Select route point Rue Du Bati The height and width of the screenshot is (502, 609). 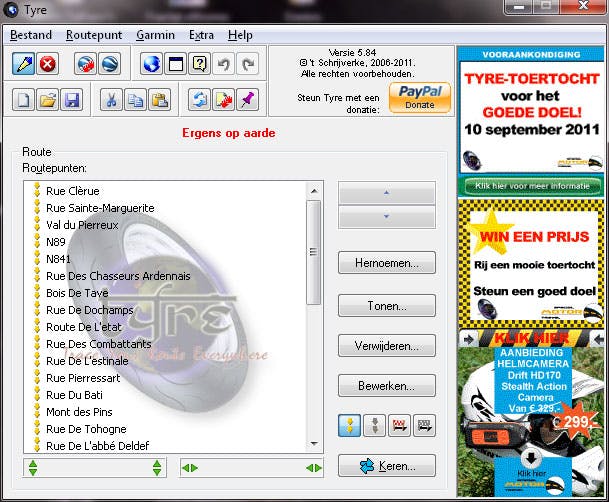74,395
